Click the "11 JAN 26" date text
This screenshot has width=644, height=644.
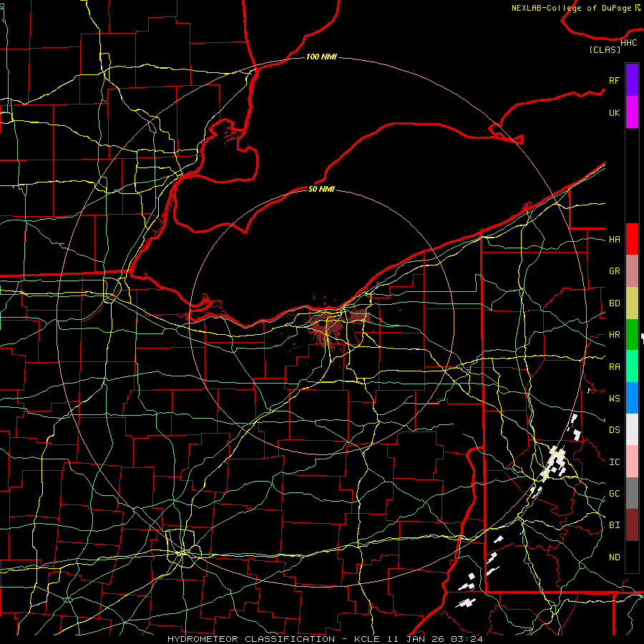(x=416, y=639)
